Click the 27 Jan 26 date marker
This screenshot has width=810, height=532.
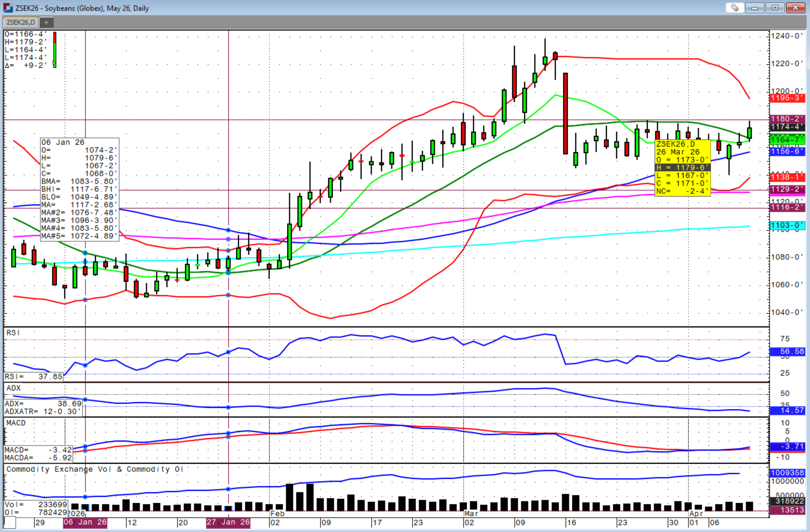228,522
